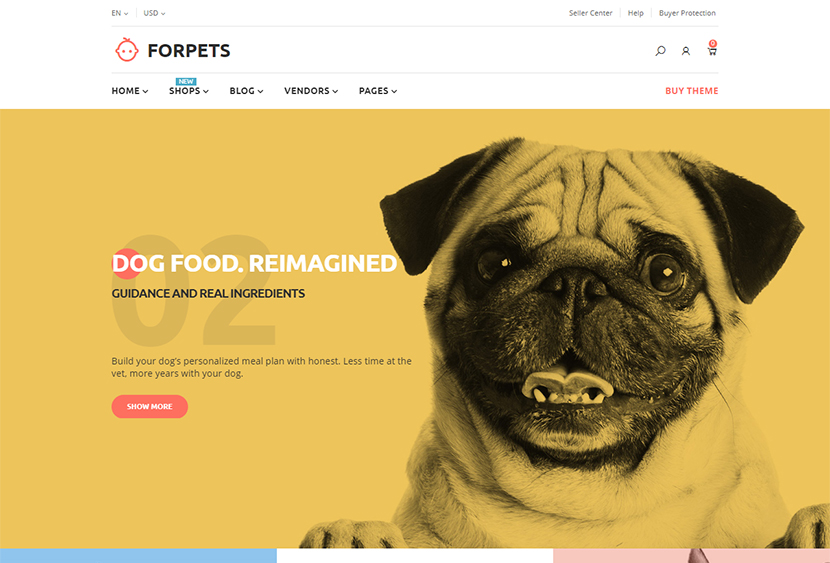Open the search magnifier icon
Image resolution: width=830 pixels, height=563 pixels.
tap(660, 51)
